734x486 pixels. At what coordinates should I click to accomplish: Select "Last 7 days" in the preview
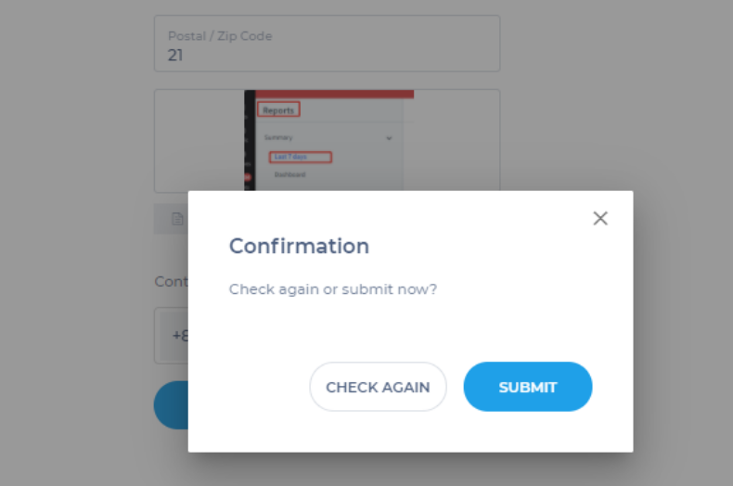(300, 157)
